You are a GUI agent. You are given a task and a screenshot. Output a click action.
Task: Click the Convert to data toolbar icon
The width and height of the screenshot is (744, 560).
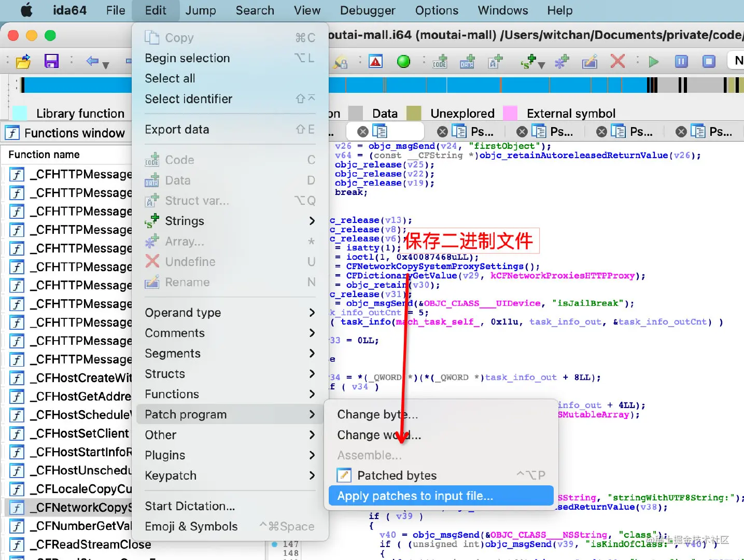pos(468,62)
